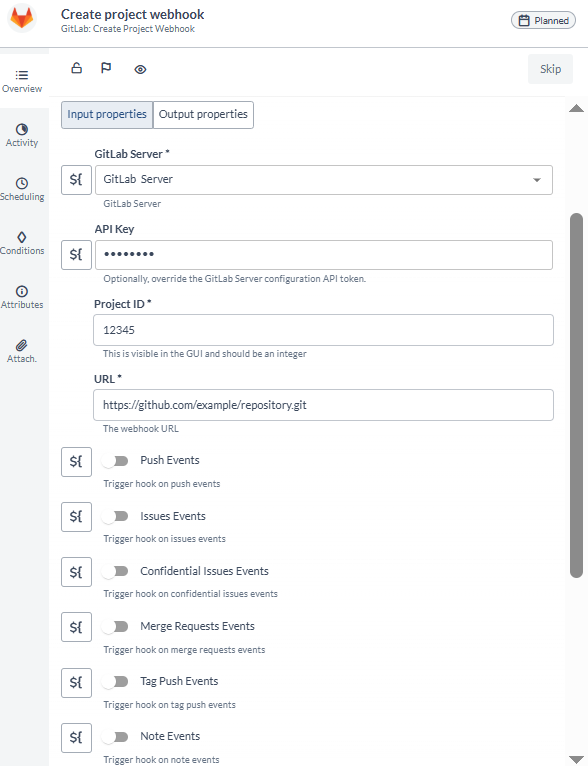This screenshot has height=766, width=588.
Task: Click variable ${ button for Confidential Issues Events
Action: point(76,572)
